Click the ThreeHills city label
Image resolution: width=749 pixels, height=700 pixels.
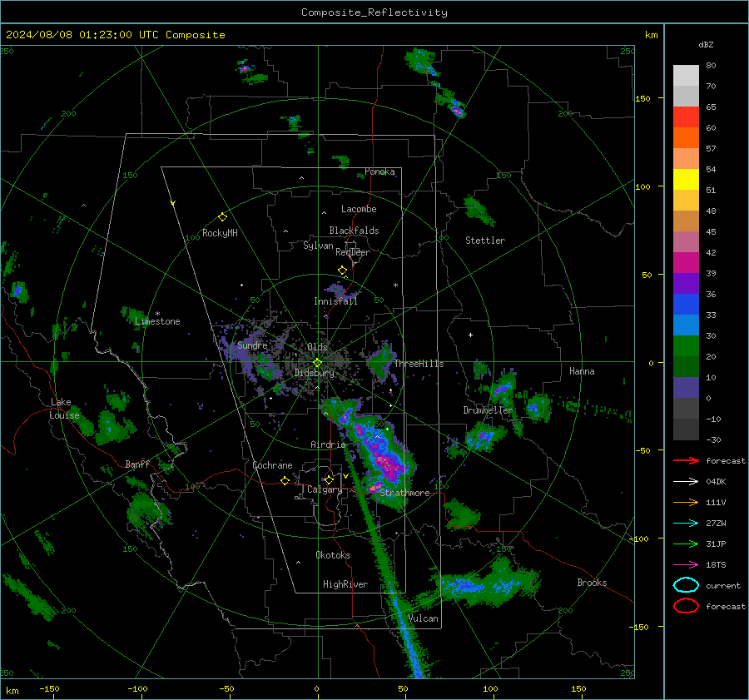[x=419, y=364]
